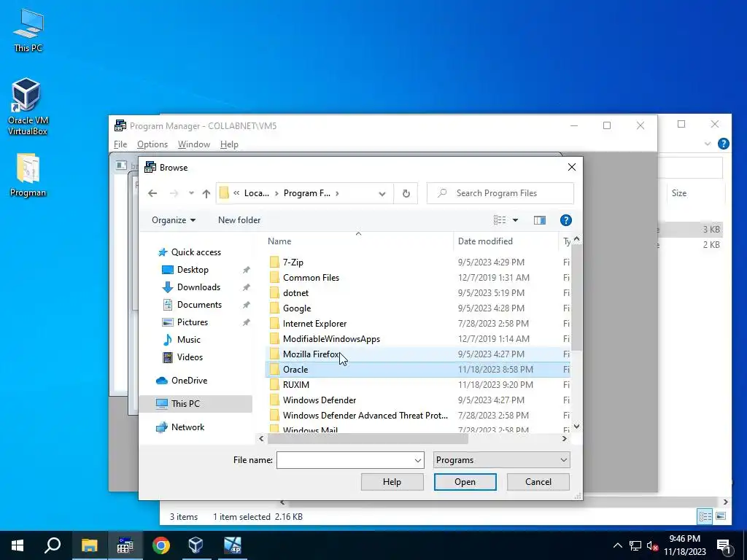Select Desktop in Quick access
Screen dimensions: 747x560
[193, 270]
